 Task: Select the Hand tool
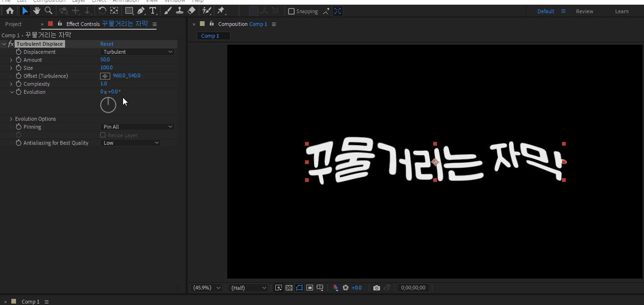pos(37,10)
